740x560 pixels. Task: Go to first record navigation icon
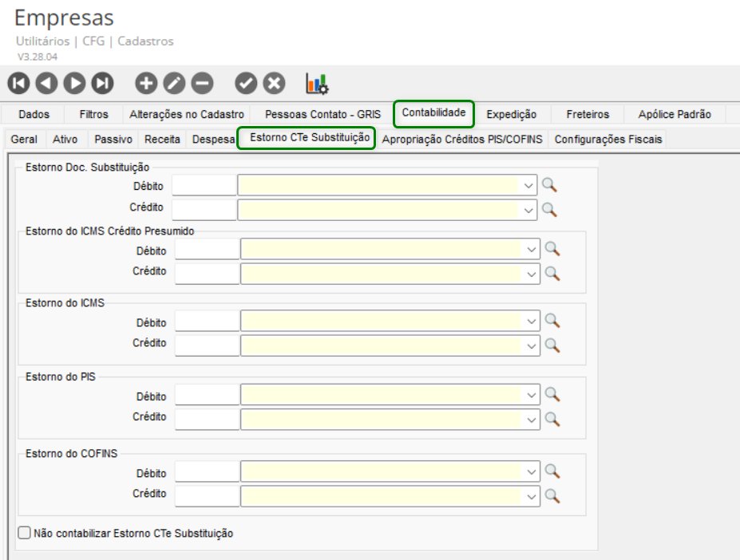(19, 82)
